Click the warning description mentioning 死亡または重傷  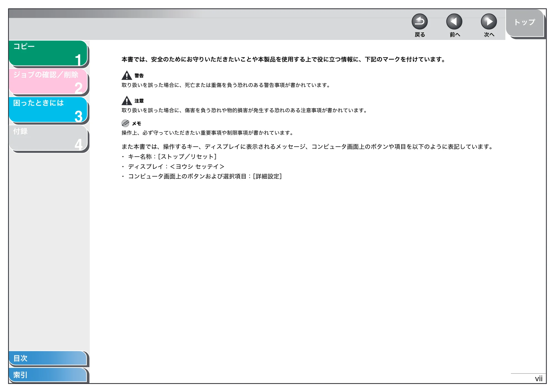pos(226,85)
